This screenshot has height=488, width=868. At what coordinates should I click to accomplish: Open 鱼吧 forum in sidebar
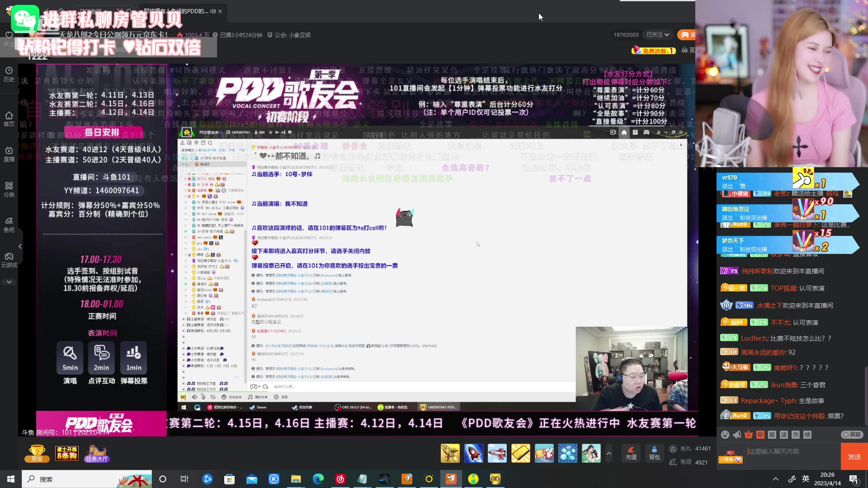(9, 225)
